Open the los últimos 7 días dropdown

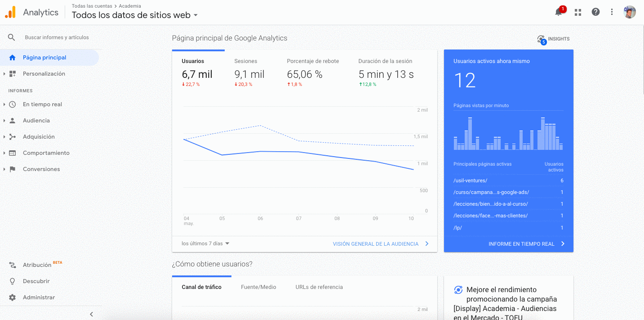(205, 243)
